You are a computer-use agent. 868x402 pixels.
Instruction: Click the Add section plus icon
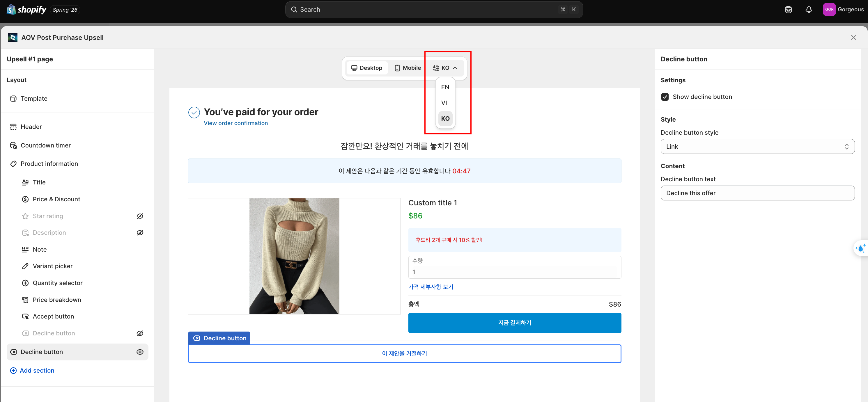coord(13,371)
